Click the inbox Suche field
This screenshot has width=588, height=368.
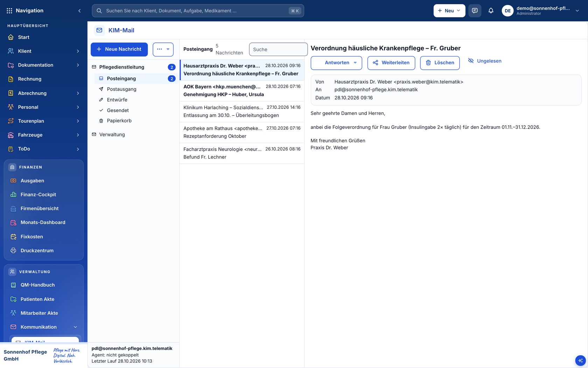pos(278,49)
